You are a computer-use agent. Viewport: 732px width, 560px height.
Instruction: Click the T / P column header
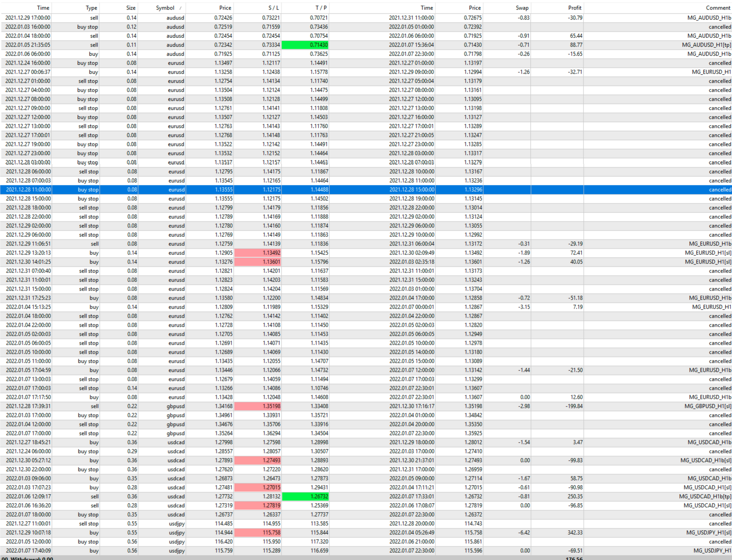click(321, 8)
